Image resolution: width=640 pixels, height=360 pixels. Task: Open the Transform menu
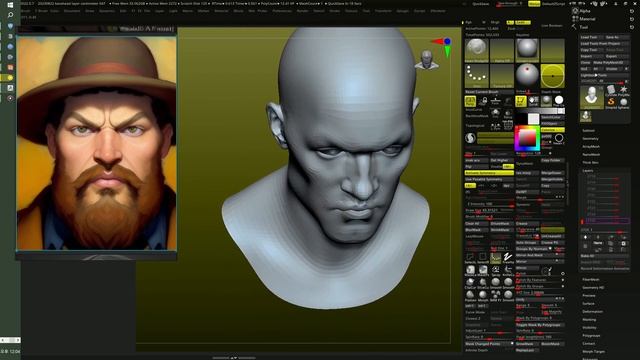click(383, 11)
